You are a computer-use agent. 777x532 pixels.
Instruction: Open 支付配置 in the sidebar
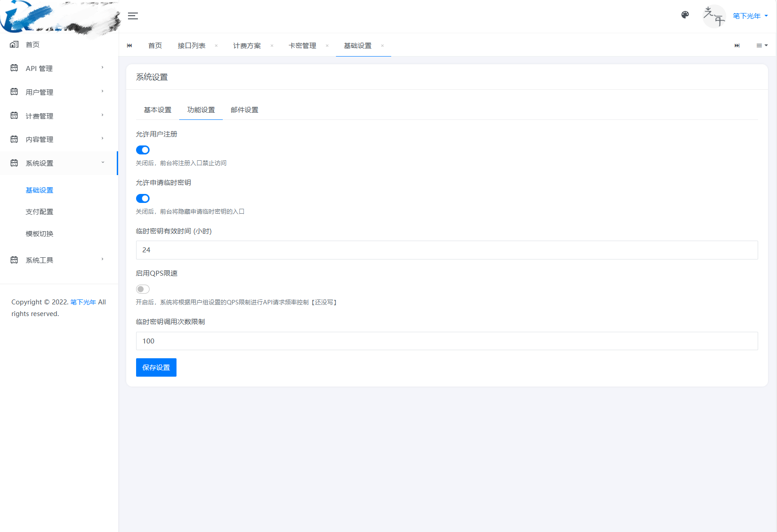pyautogui.click(x=40, y=212)
